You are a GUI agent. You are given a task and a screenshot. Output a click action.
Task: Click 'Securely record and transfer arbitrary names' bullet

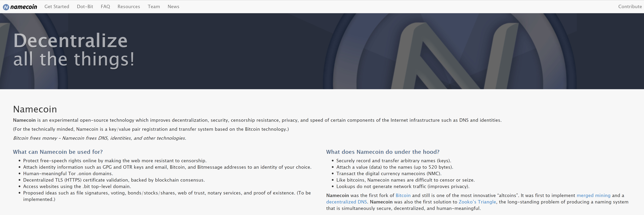tap(394, 161)
